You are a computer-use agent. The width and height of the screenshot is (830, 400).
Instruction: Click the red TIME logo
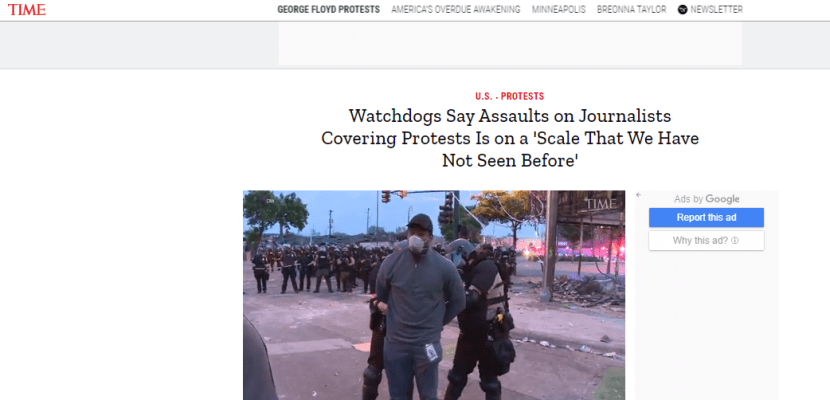click(26, 10)
